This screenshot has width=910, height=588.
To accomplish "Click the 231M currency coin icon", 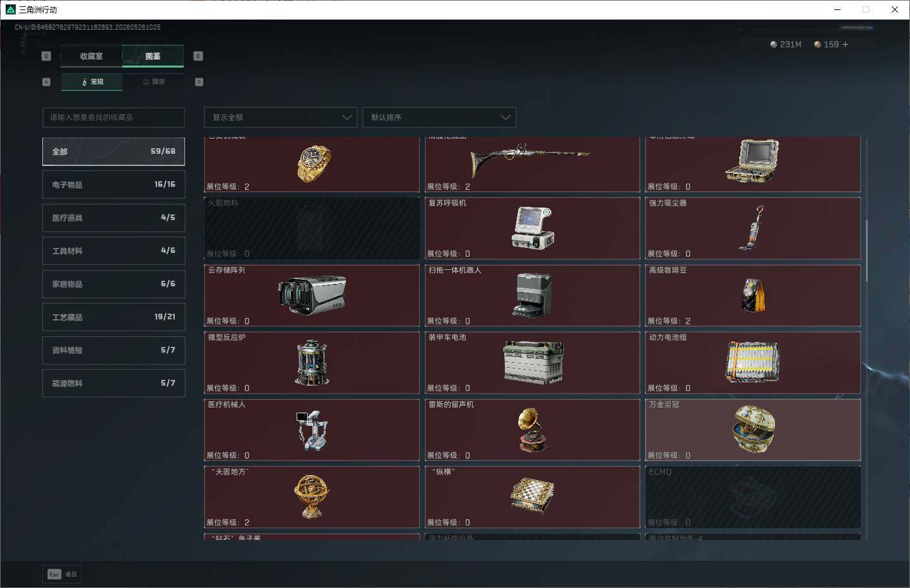I will coord(774,44).
